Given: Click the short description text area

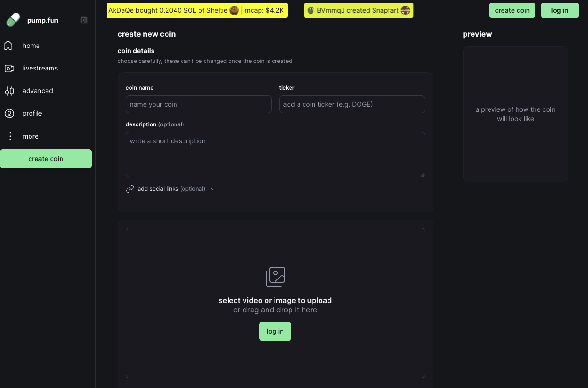Looking at the screenshot, I should pos(275,154).
